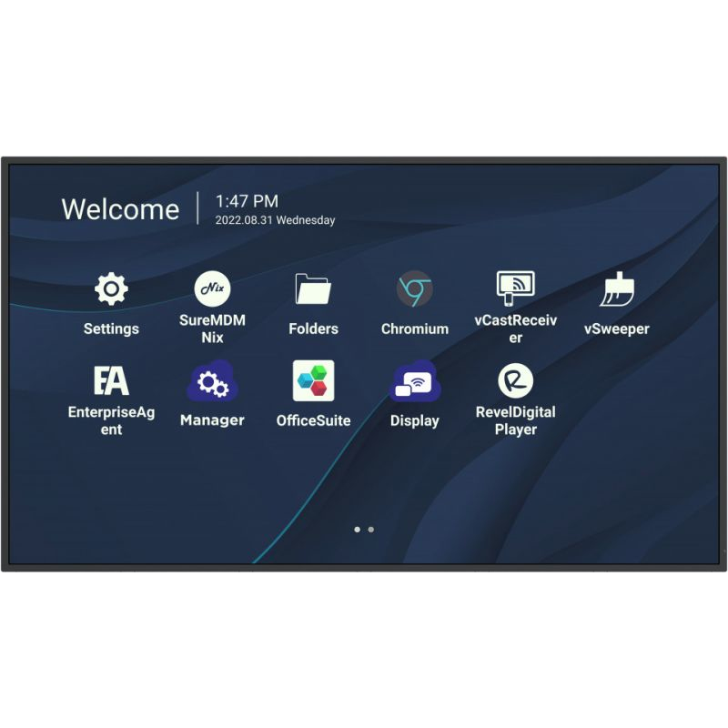
Task: Click the Chromium label text
Action: pos(415,329)
